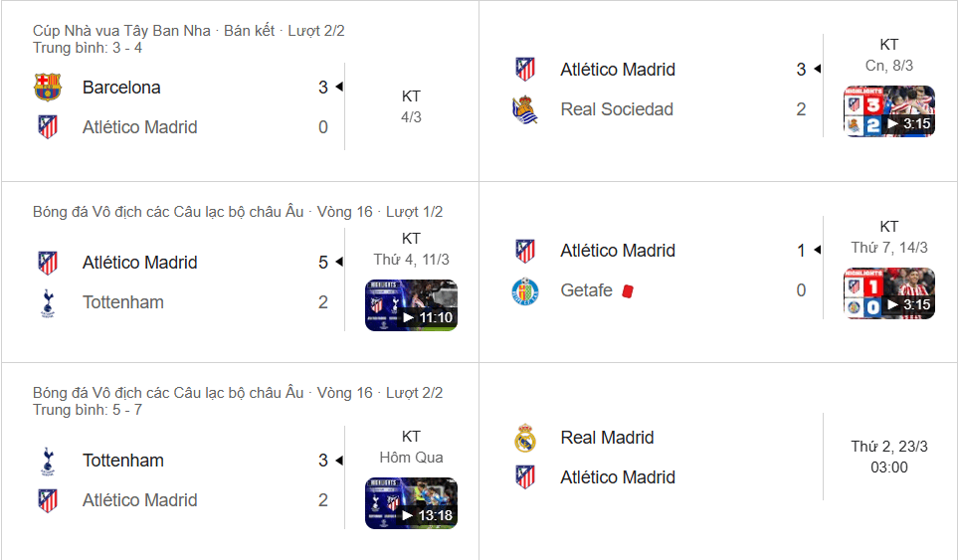Viewport: 958px width, 560px height.
Task: Play the Atlético 1-0 Getafe highlights video
Action: [889, 292]
